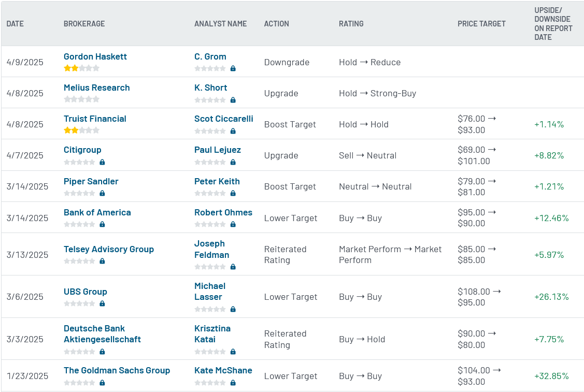This screenshot has width=584, height=392.
Task: Click lock icon under Joseph Feldman
Action: pos(233,267)
